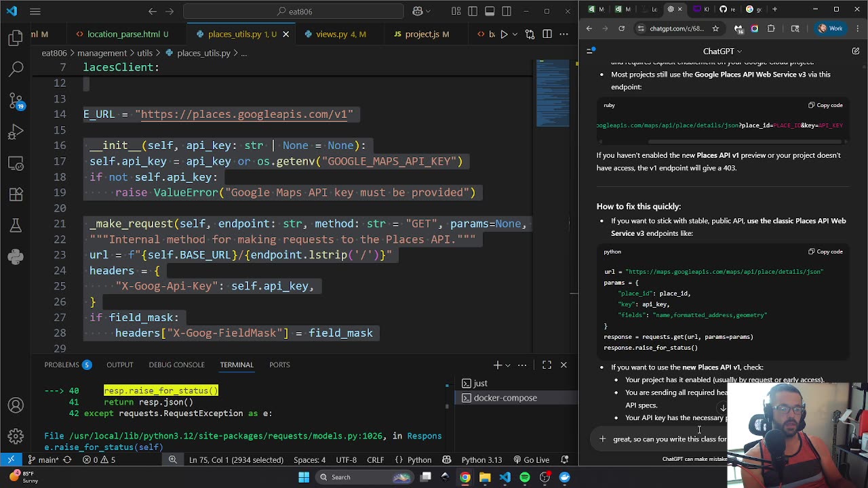This screenshot has height=488, width=868.
Task: Create a new terminal with plus icon
Action: (x=497, y=365)
